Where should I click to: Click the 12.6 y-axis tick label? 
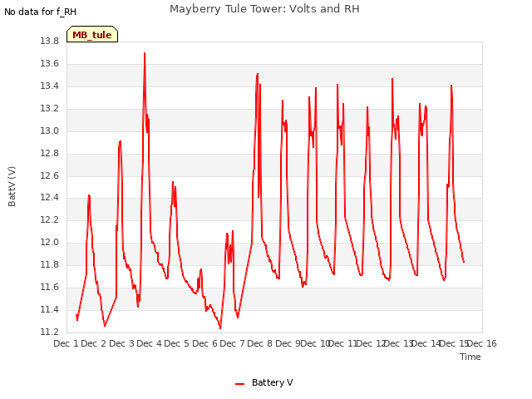[49, 175]
